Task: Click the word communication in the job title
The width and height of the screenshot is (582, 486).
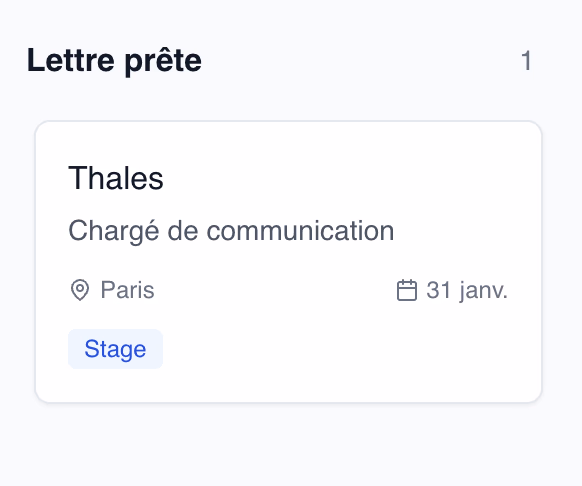Action: click(300, 231)
